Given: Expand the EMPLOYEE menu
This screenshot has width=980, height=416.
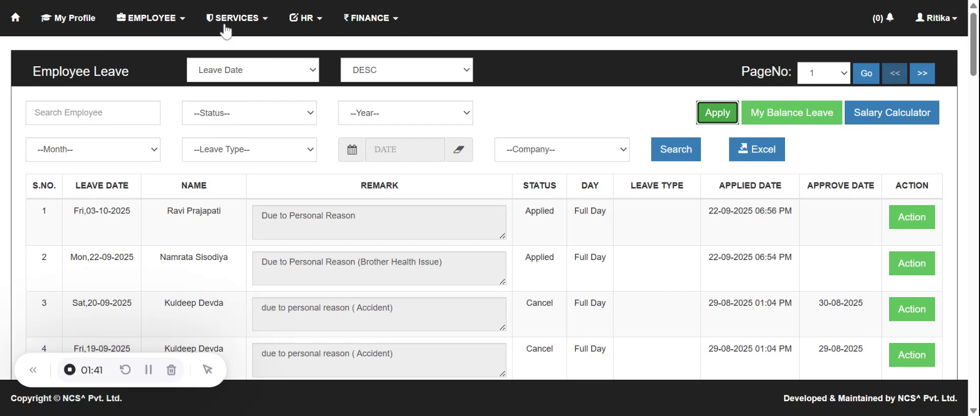Looking at the screenshot, I should [151, 18].
